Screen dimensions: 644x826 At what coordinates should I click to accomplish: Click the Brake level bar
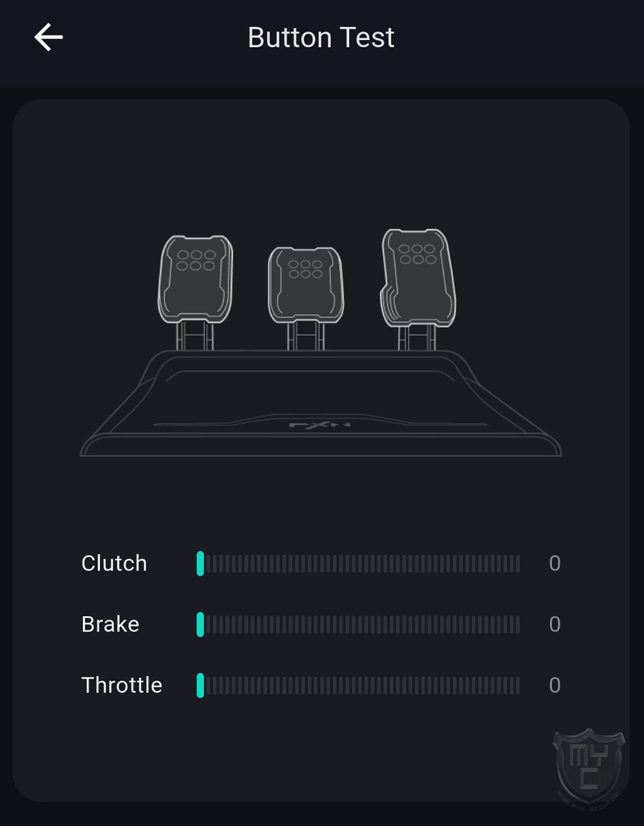[x=361, y=624]
